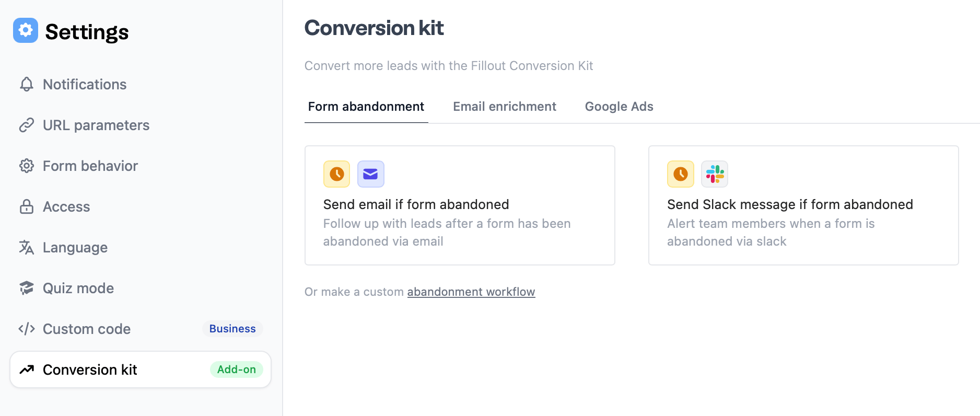980x416 pixels.
Task: Choose Send Slack message if form abandoned
Action: coord(803,205)
